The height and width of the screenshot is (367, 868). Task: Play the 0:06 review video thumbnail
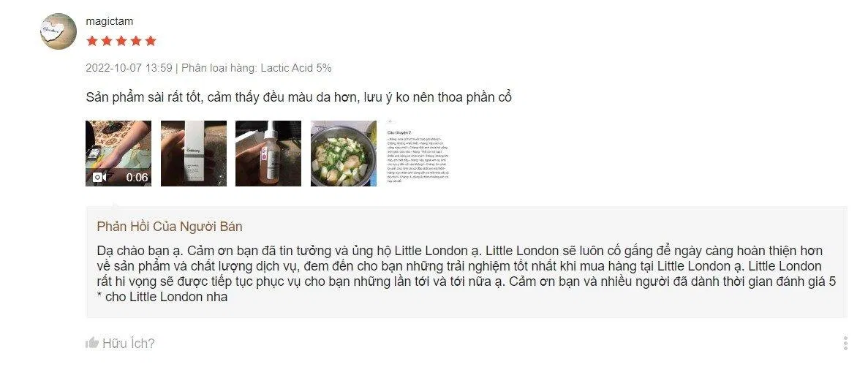(118, 154)
